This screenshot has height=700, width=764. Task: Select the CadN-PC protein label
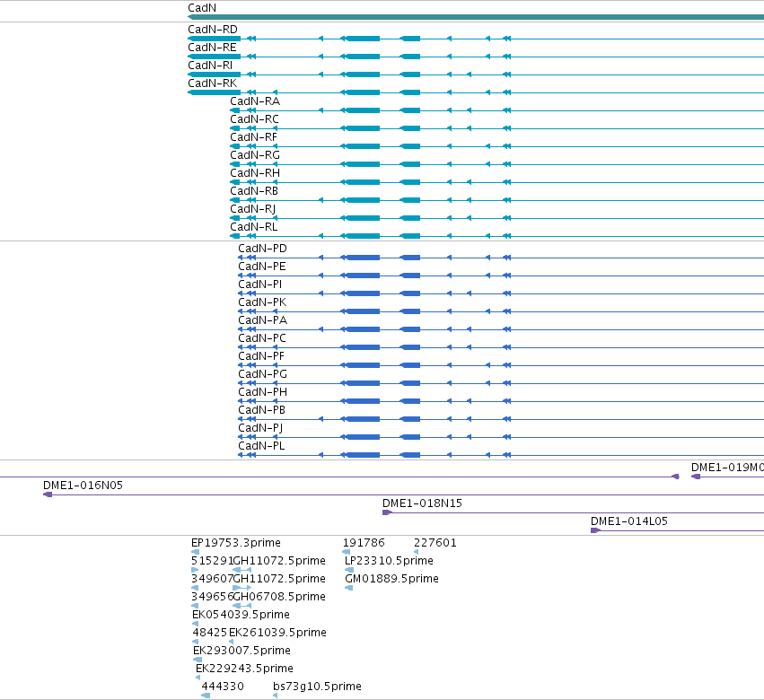tap(261, 338)
